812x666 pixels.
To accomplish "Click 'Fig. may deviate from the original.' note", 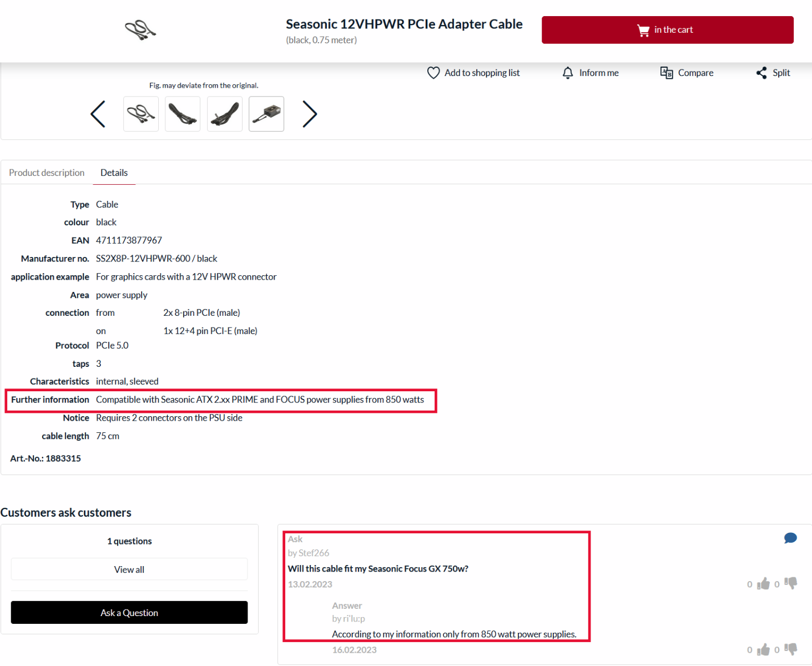I will (x=204, y=85).
